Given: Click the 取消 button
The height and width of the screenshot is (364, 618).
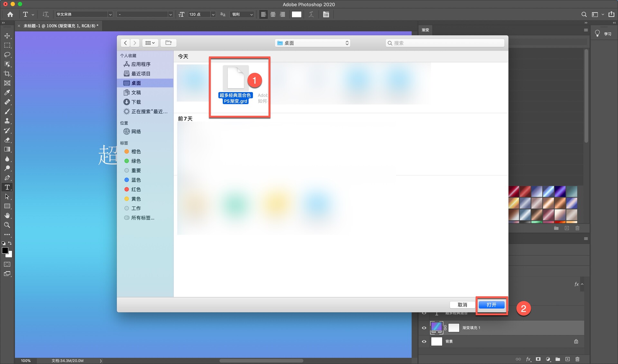Looking at the screenshot, I should tap(462, 305).
